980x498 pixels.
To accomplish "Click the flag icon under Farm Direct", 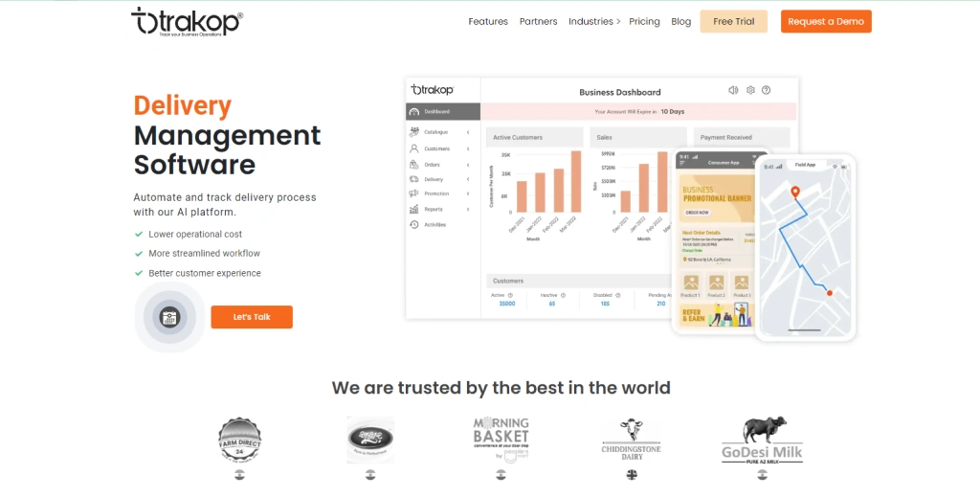I will [239, 475].
